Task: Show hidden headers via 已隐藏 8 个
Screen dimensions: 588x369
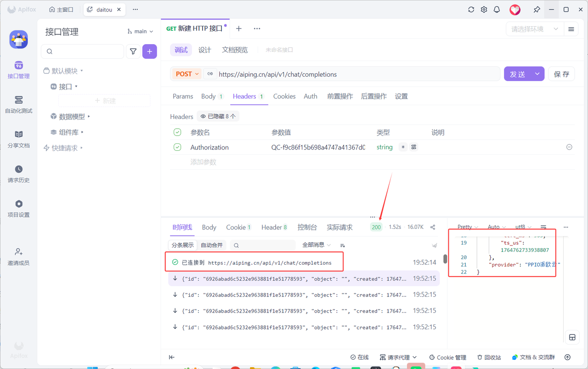Action: (218, 116)
